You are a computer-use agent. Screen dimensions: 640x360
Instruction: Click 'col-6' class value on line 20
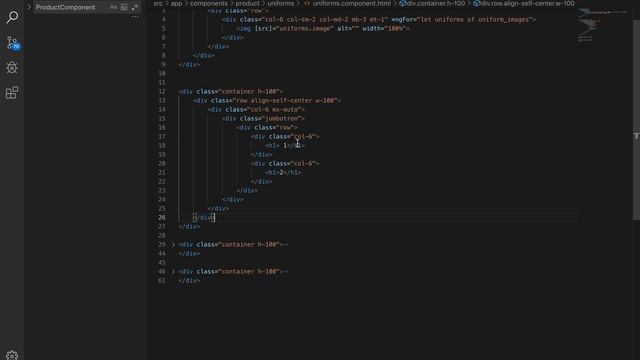pos(302,164)
